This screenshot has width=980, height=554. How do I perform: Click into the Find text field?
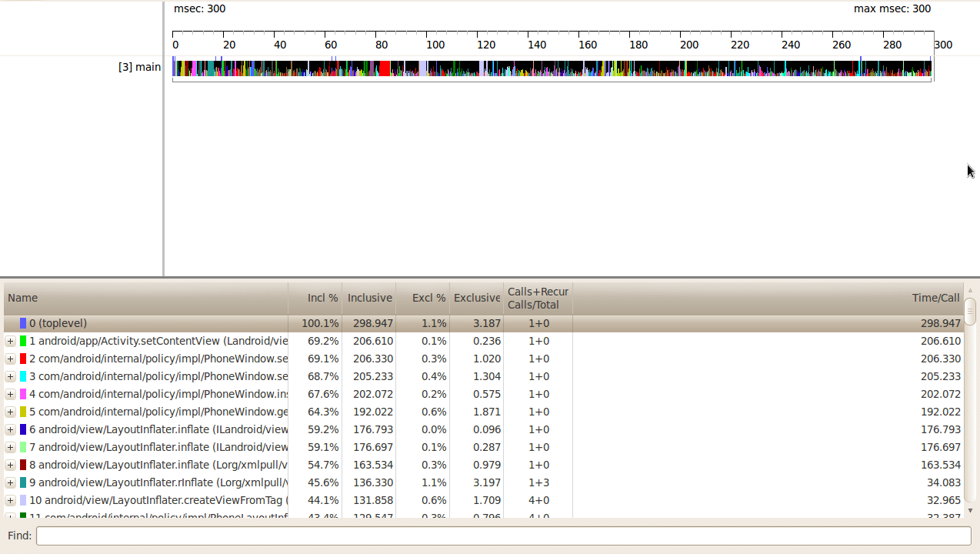click(x=503, y=535)
